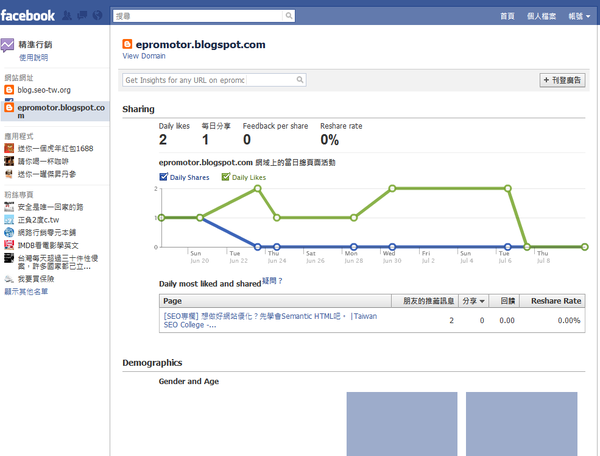The height and width of the screenshot is (456, 600).
Task: Click the Facebook search field
Action: (199, 16)
